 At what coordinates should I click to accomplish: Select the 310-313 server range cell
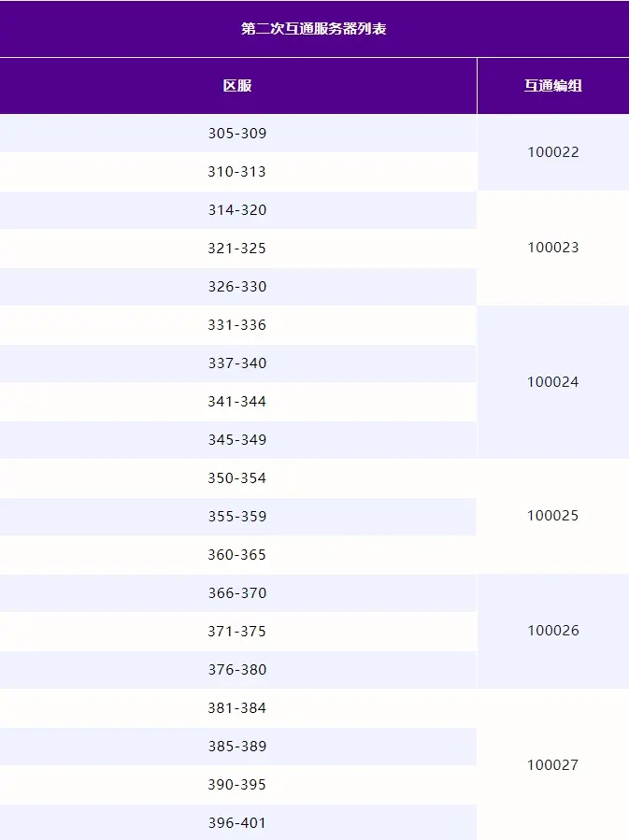click(x=238, y=171)
